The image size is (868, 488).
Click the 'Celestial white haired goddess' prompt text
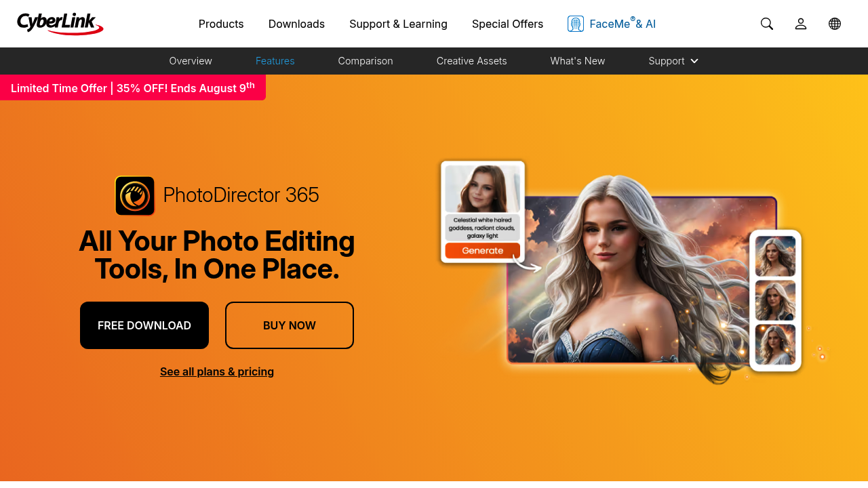(x=483, y=227)
